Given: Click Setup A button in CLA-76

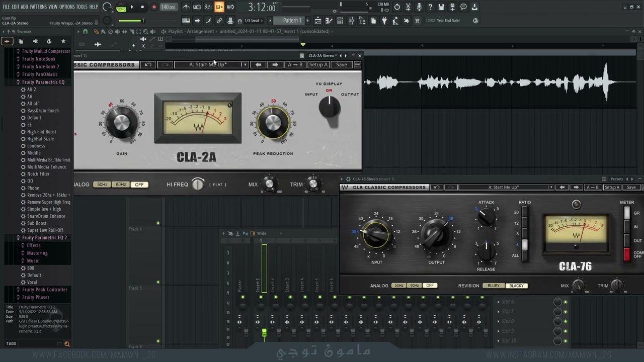Looking at the screenshot, I should tap(612, 188).
